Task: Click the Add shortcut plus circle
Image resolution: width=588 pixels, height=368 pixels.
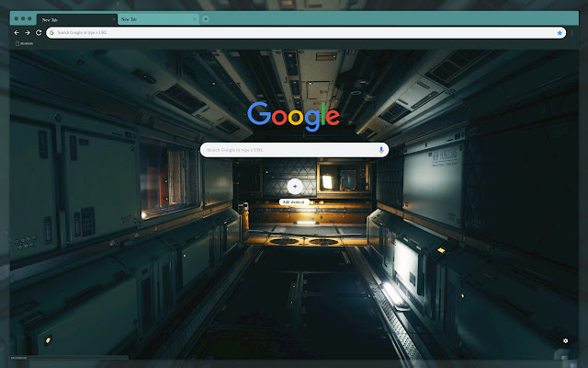Action: click(x=295, y=187)
